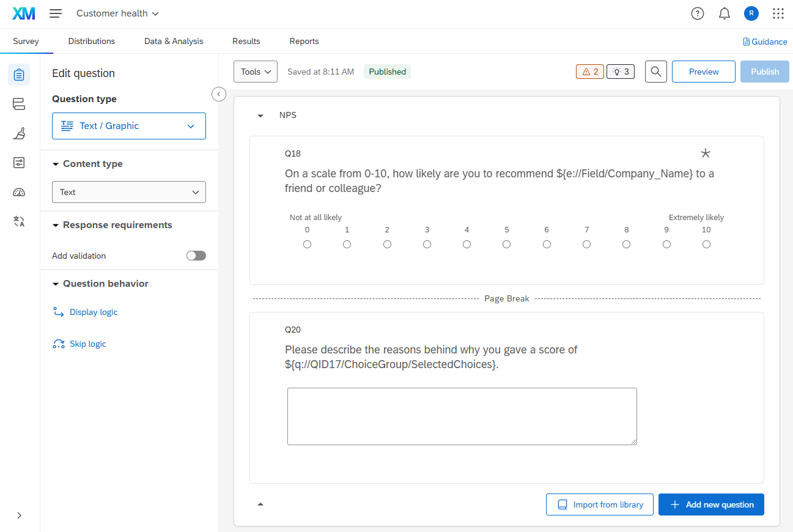
Task: Open the Translations sidebar icon
Action: (19, 221)
